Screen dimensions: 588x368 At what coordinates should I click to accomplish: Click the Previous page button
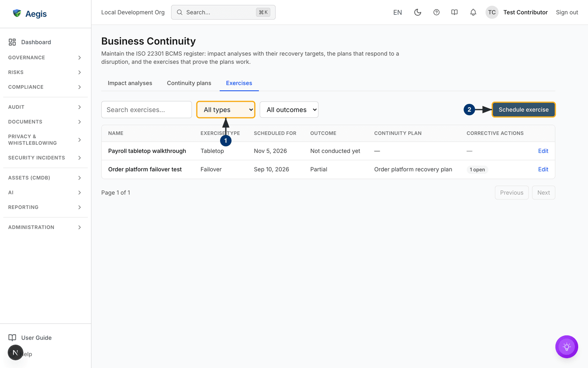pos(512,193)
